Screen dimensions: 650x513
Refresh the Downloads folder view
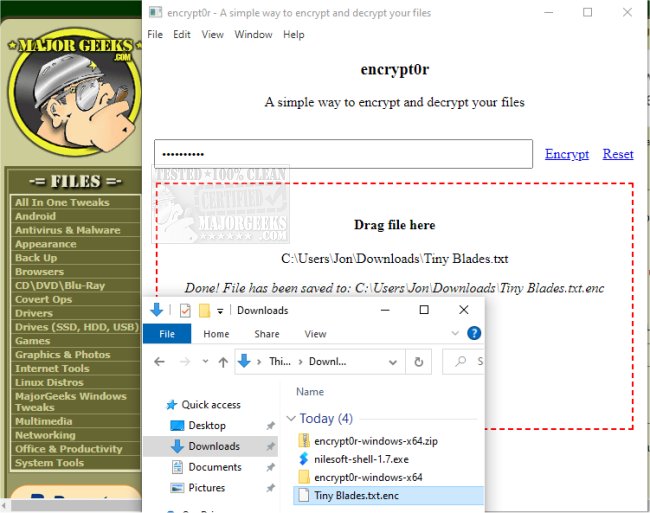(419, 362)
